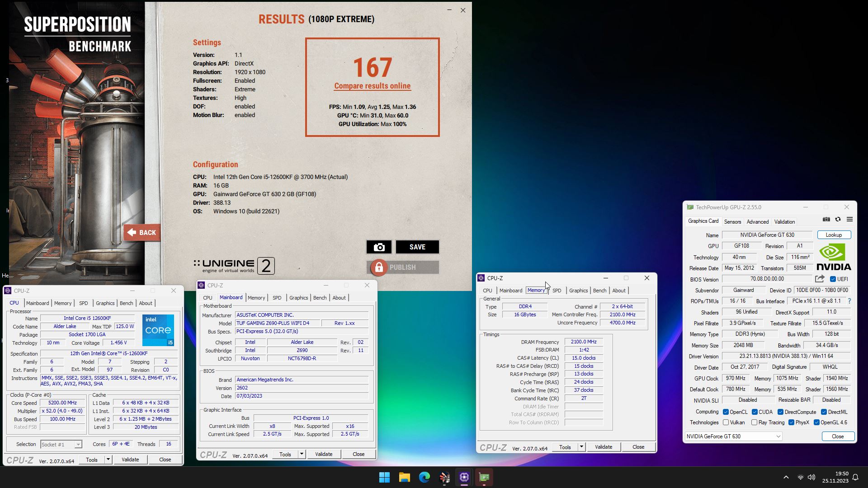Click the Lookup button in GPU-Z

tap(834, 235)
